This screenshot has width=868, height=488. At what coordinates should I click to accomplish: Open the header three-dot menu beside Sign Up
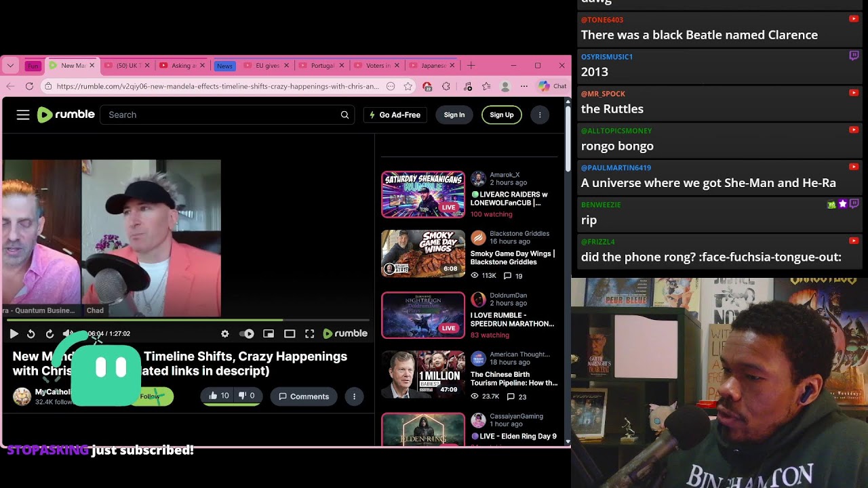[540, 115]
